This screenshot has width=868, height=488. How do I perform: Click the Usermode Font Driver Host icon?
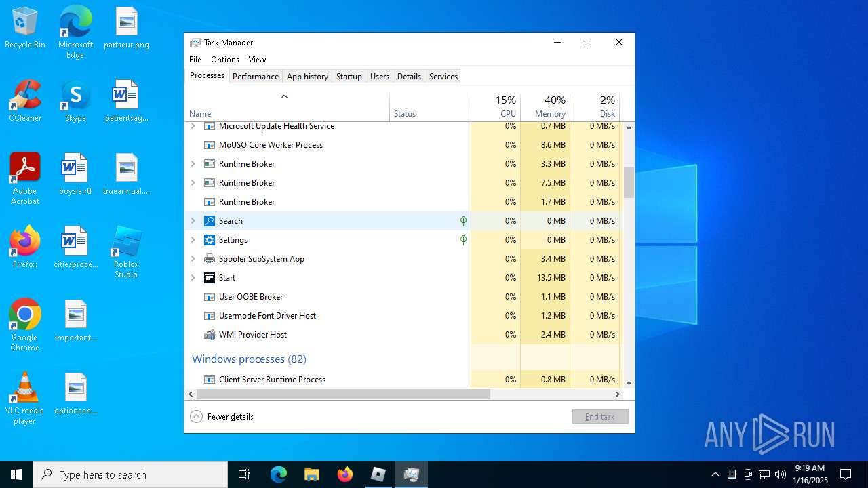click(210, 316)
